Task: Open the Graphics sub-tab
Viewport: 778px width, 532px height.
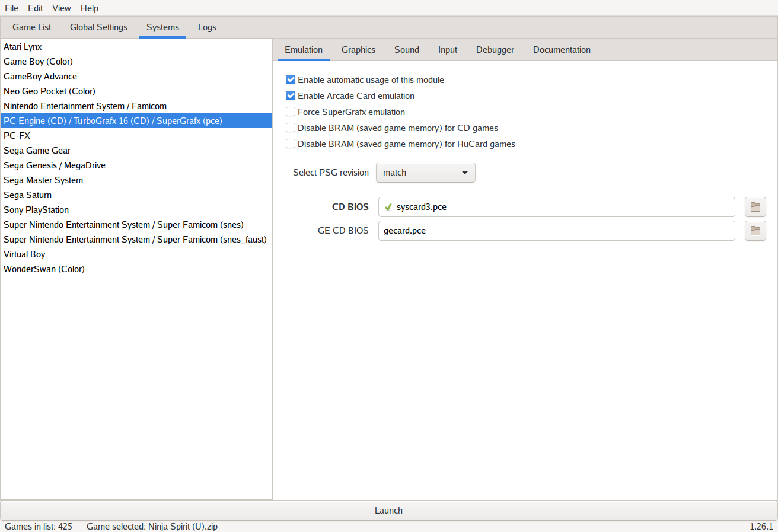Action: [x=358, y=50]
